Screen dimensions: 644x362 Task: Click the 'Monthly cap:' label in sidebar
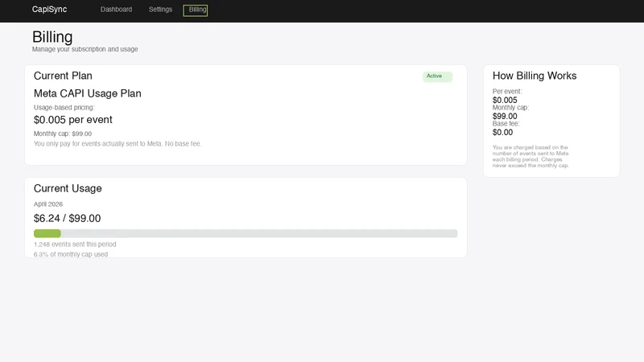coord(510,108)
